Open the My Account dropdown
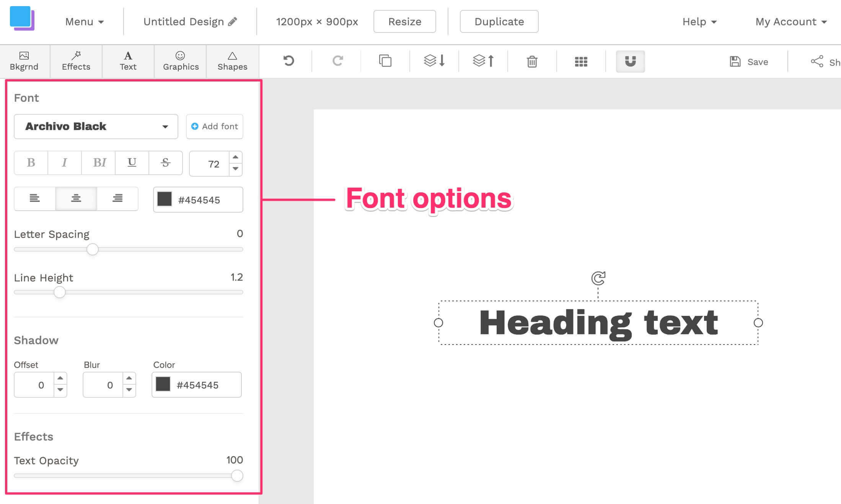This screenshot has width=841, height=504. (790, 22)
